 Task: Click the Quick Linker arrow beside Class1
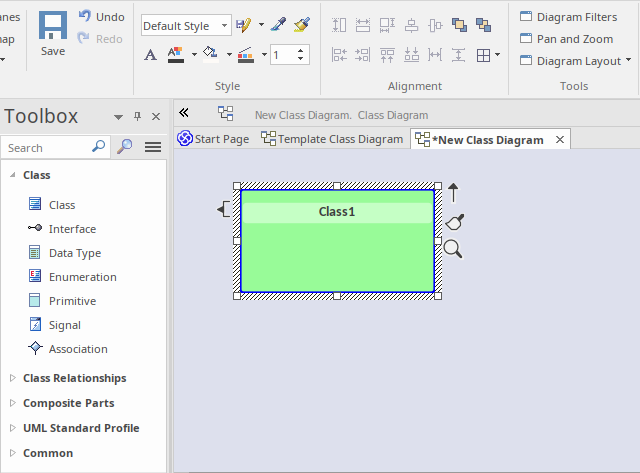pyautogui.click(x=453, y=192)
